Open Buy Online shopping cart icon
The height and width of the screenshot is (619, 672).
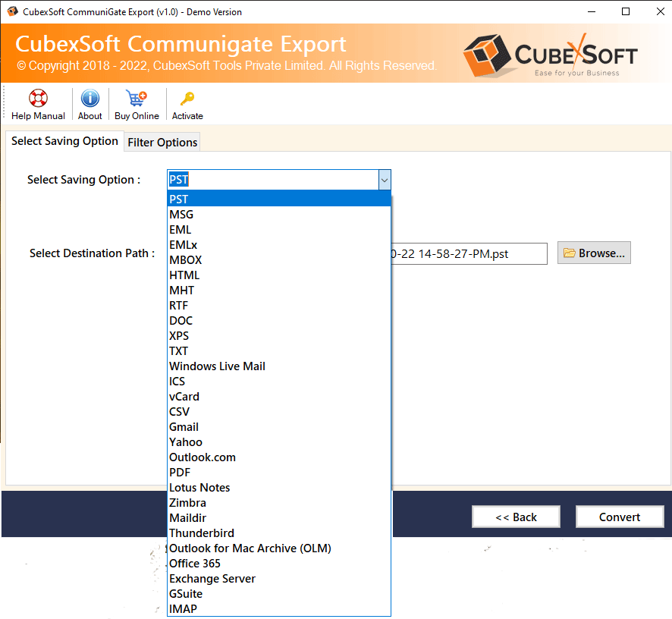137,98
